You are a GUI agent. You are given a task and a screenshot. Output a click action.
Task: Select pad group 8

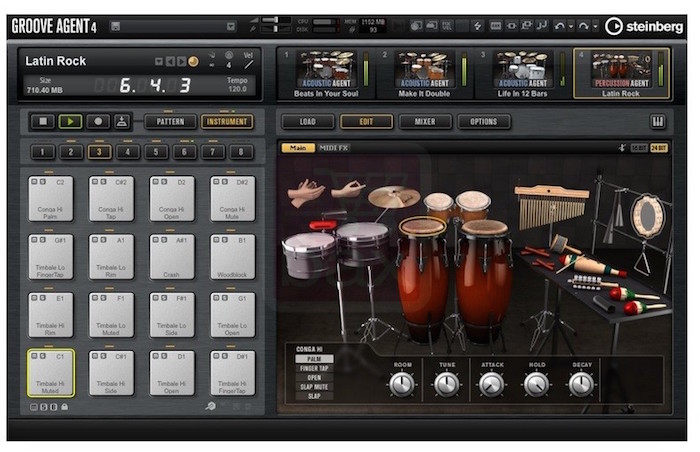(241, 152)
